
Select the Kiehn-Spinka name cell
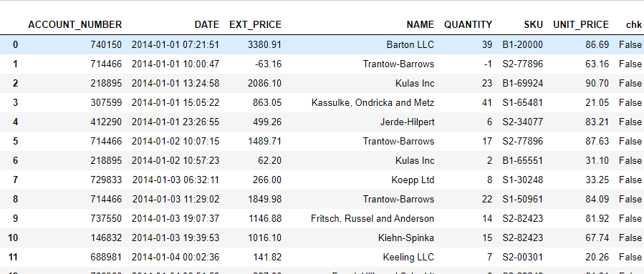406,238
